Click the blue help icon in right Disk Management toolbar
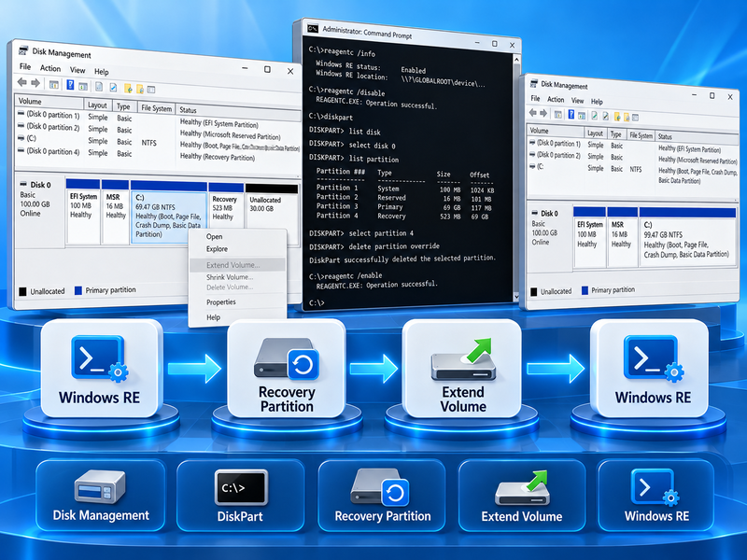The height and width of the screenshot is (560, 747). tap(571, 114)
